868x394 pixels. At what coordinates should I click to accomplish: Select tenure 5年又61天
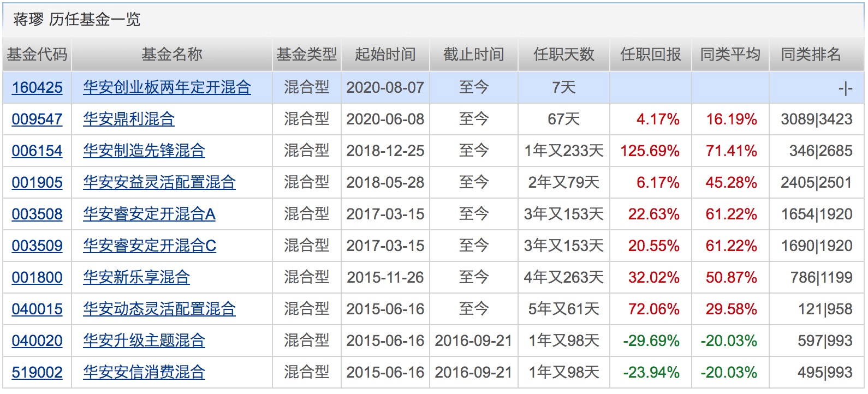(564, 309)
